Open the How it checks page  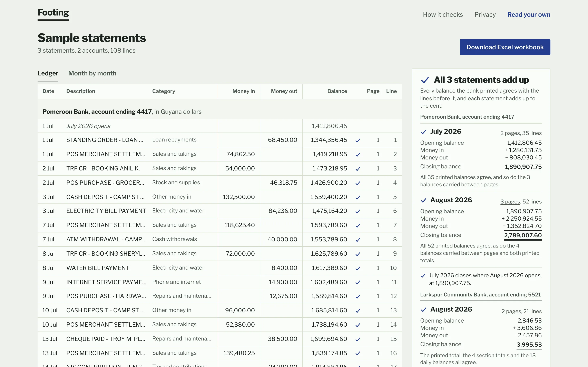click(443, 14)
